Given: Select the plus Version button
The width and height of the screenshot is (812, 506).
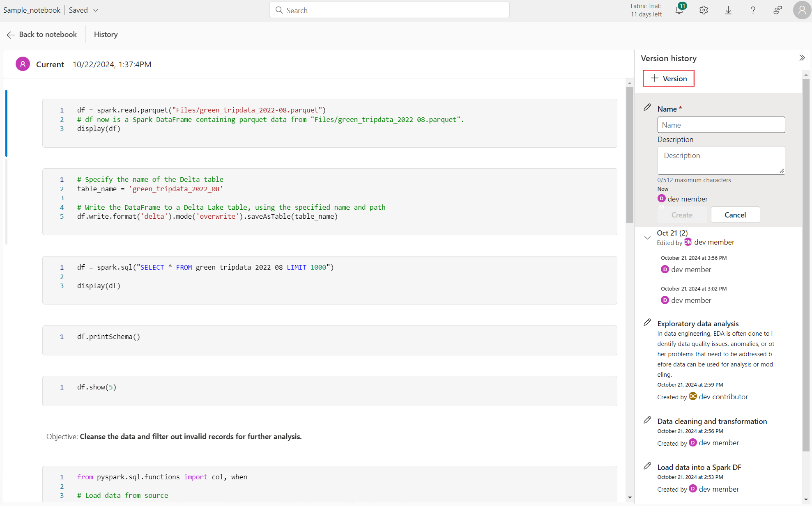Looking at the screenshot, I should pyautogui.click(x=669, y=78).
